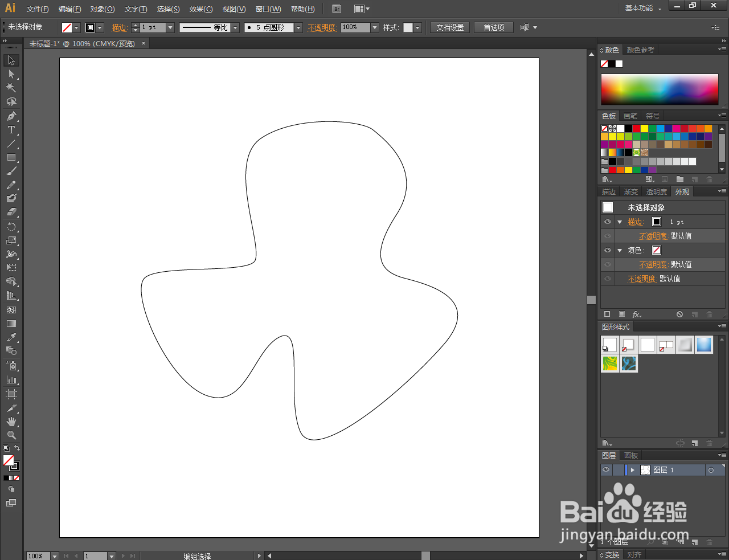Select the Artboard tool
This screenshot has width=729, height=560.
pyautogui.click(x=11, y=394)
